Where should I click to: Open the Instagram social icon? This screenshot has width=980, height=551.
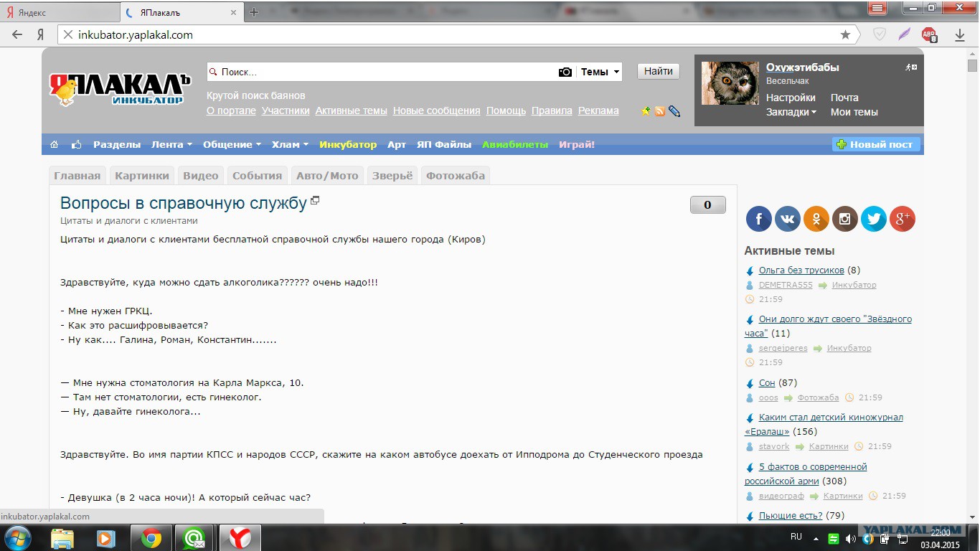844,219
